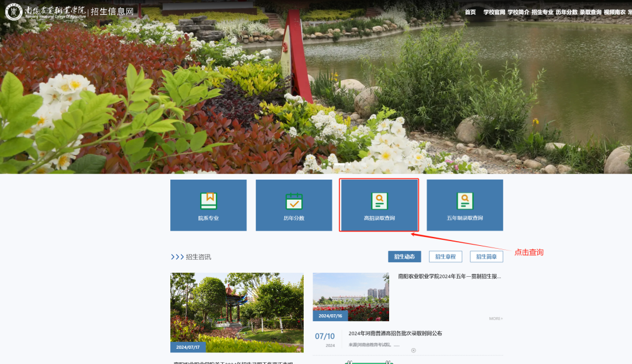
Task: Switch to the 招生简章 tab
Action: 486,257
